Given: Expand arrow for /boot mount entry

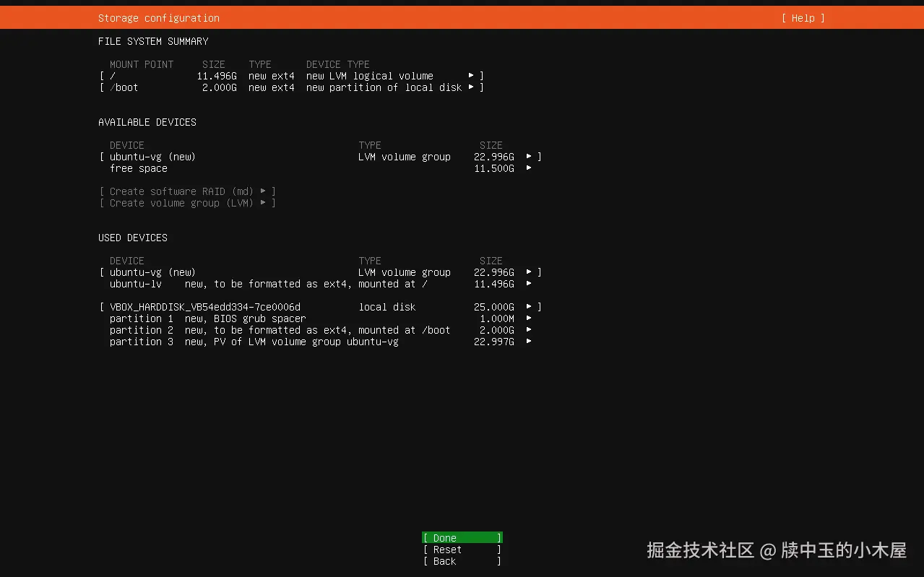Looking at the screenshot, I should [x=471, y=87].
